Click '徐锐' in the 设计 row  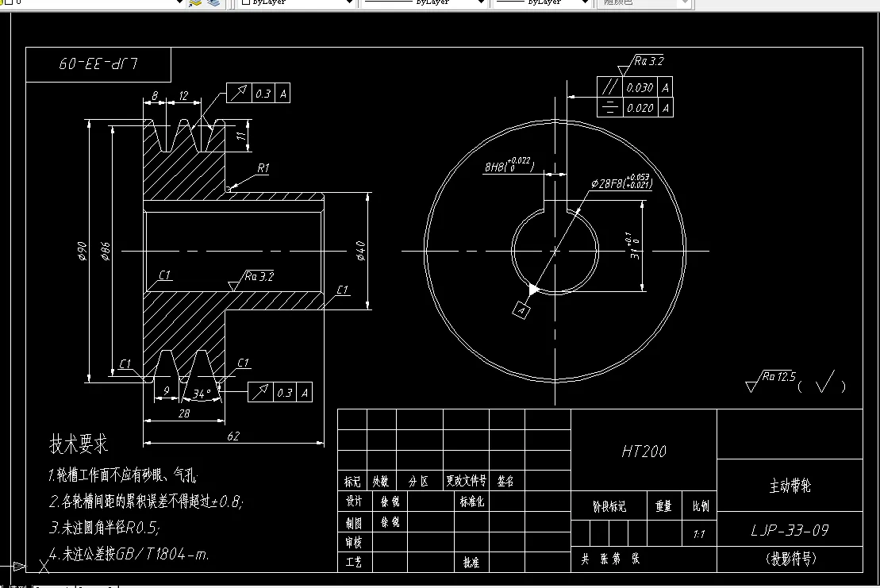(390, 501)
